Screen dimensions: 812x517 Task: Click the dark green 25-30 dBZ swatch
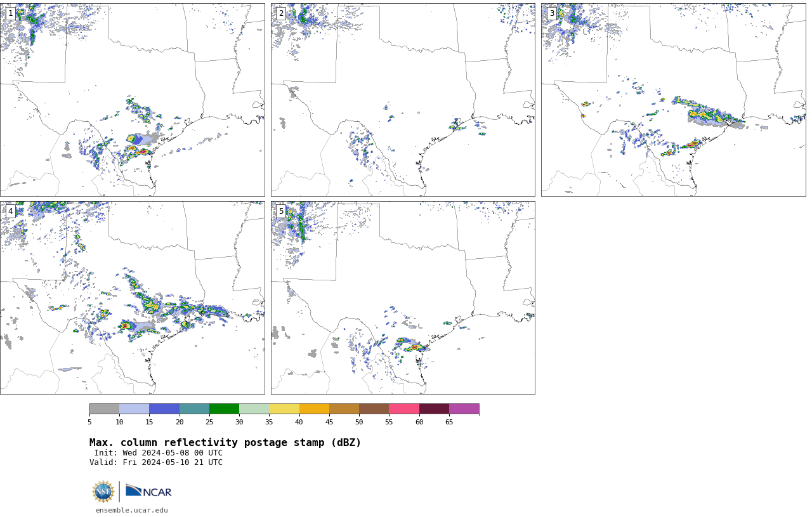[224, 409]
